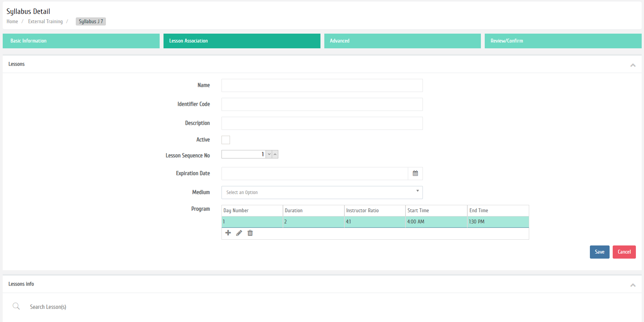Image resolution: width=644 pixels, height=322 pixels.
Task: Collapse the Lessons info panel
Action: pos(633,285)
